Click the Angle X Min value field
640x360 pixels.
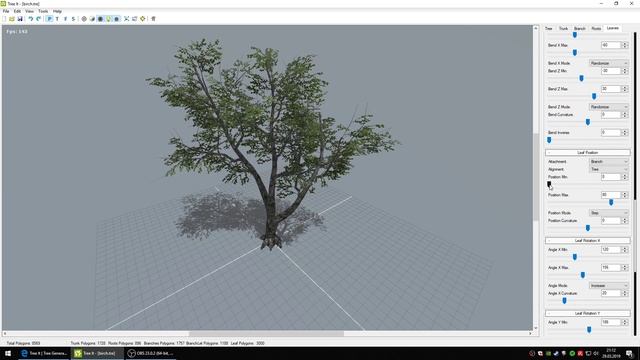click(611, 250)
